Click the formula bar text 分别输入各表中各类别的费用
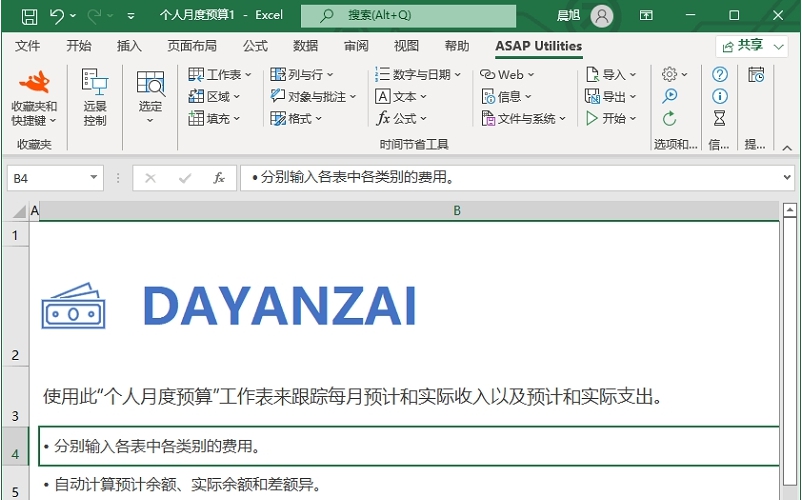Screen dimensions: 803x500 [x=357, y=177]
